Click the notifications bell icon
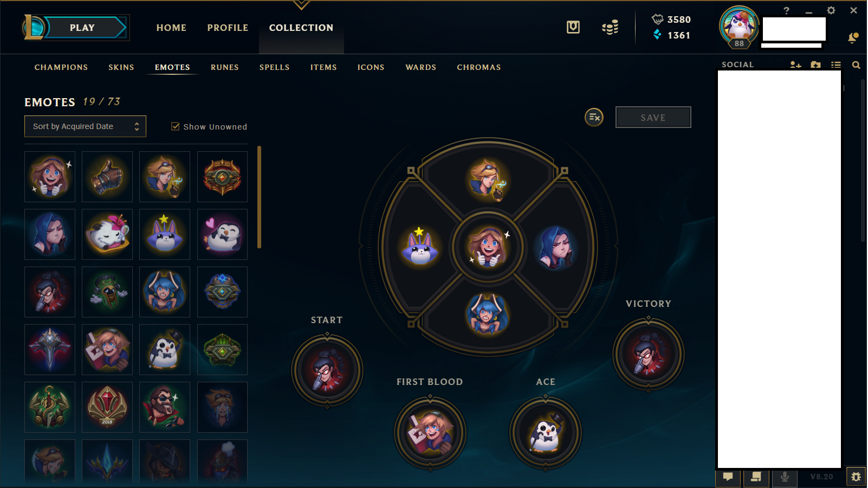This screenshot has height=488, width=868. click(853, 38)
